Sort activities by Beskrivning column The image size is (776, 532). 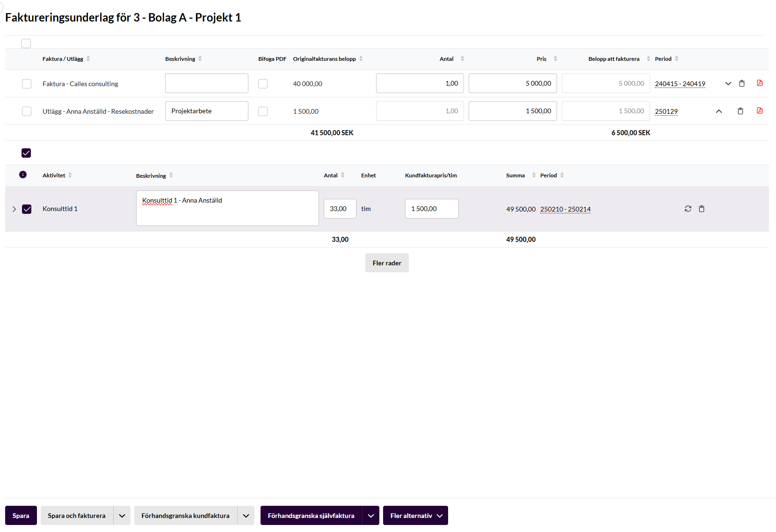(171, 175)
